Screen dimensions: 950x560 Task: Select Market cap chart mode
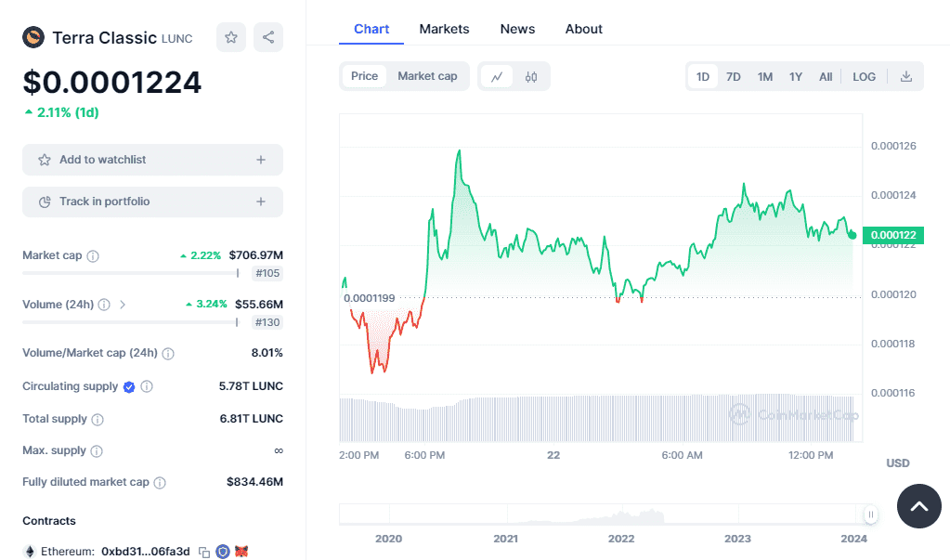click(427, 76)
